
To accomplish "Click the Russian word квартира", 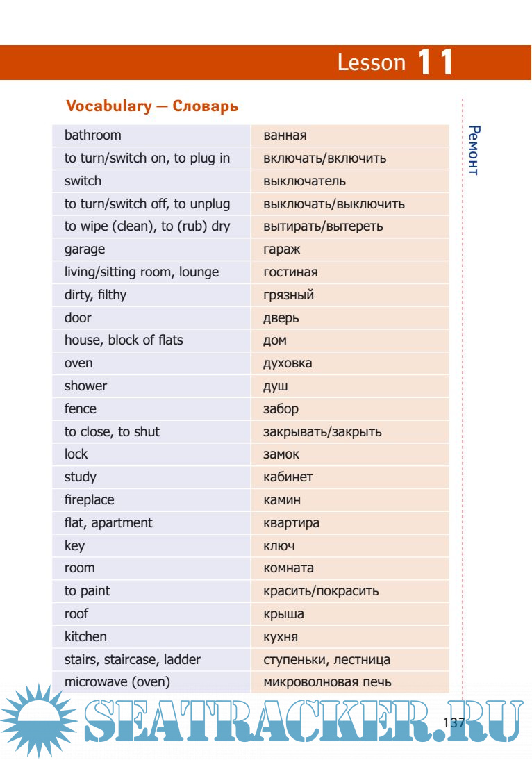I will (x=291, y=523).
